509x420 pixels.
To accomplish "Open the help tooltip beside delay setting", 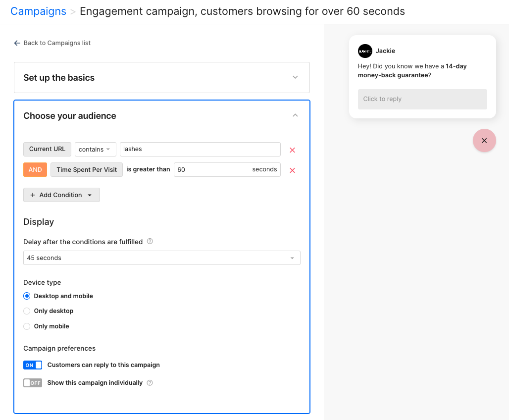I will (150, 242).
